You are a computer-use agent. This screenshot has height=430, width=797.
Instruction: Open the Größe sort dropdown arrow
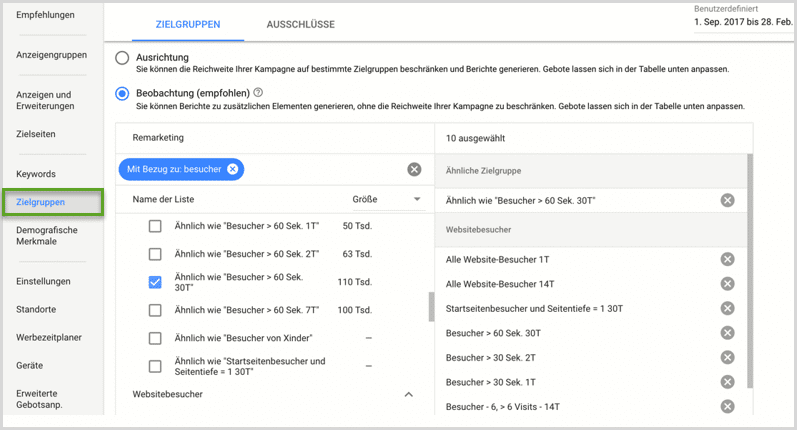[x=417, y=200]
